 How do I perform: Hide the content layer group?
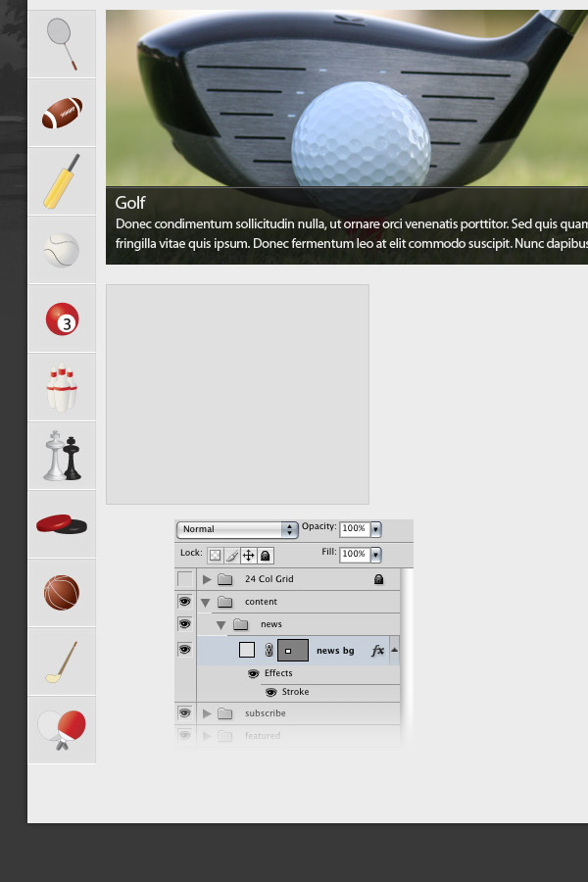coord(184,602)
